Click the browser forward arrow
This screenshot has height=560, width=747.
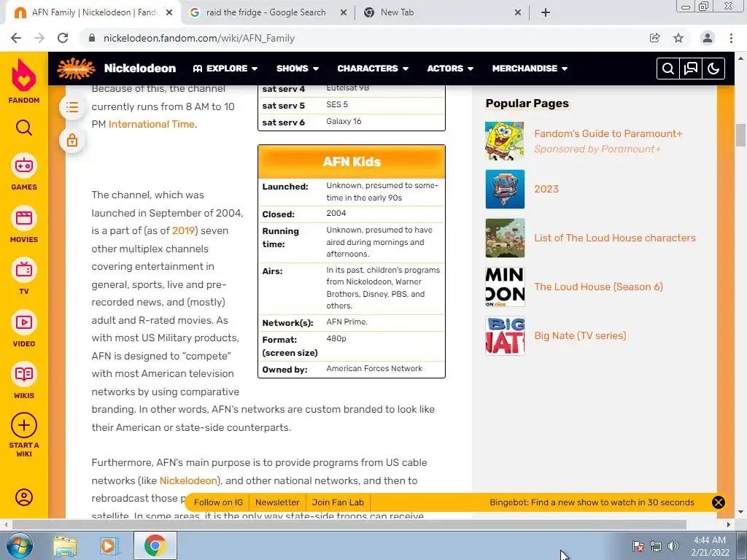39,38
